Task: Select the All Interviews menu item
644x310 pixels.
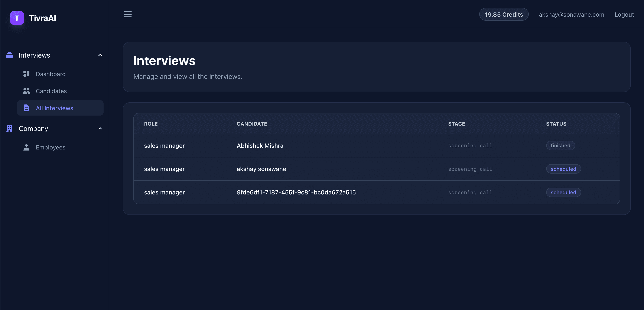Action: pos(60,108)
